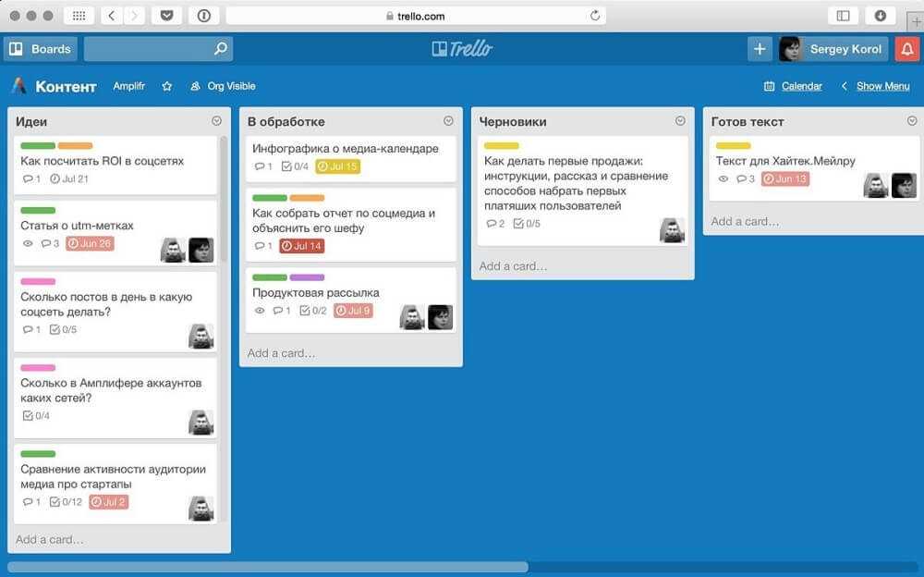Click Add a card in В обработке
Image resolution: width=924 pixels, height=577 pixels.
[x=281, y=353]
